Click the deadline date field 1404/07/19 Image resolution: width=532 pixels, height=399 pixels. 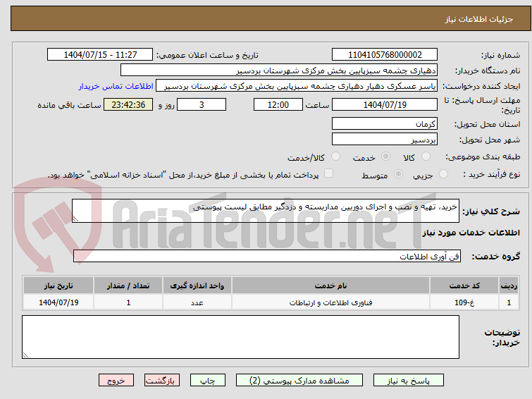(385, 104)
